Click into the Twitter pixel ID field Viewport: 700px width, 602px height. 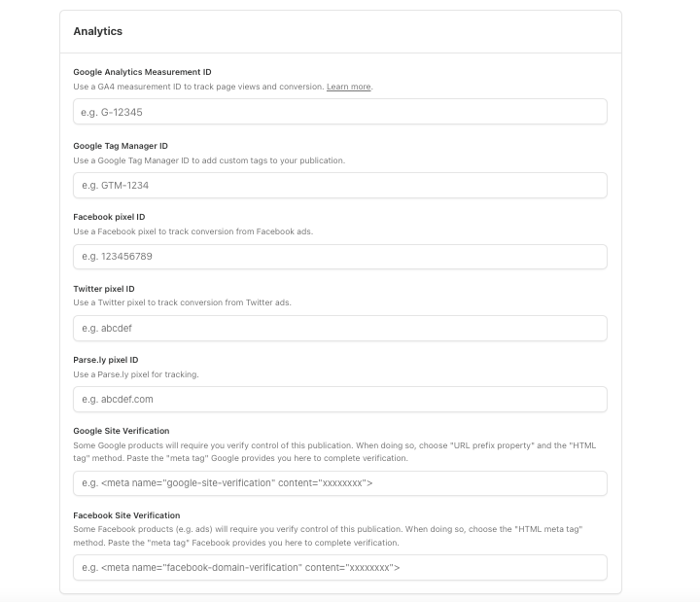(340, 329)
